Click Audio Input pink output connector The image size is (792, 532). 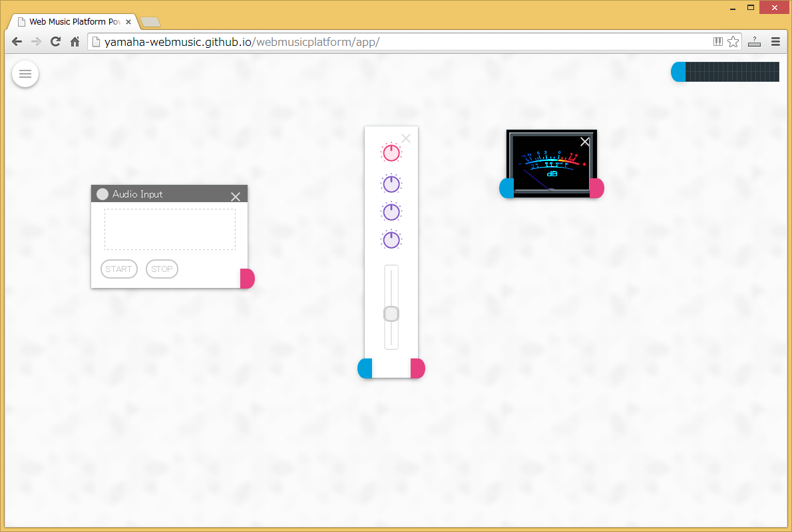pos(248,279)
